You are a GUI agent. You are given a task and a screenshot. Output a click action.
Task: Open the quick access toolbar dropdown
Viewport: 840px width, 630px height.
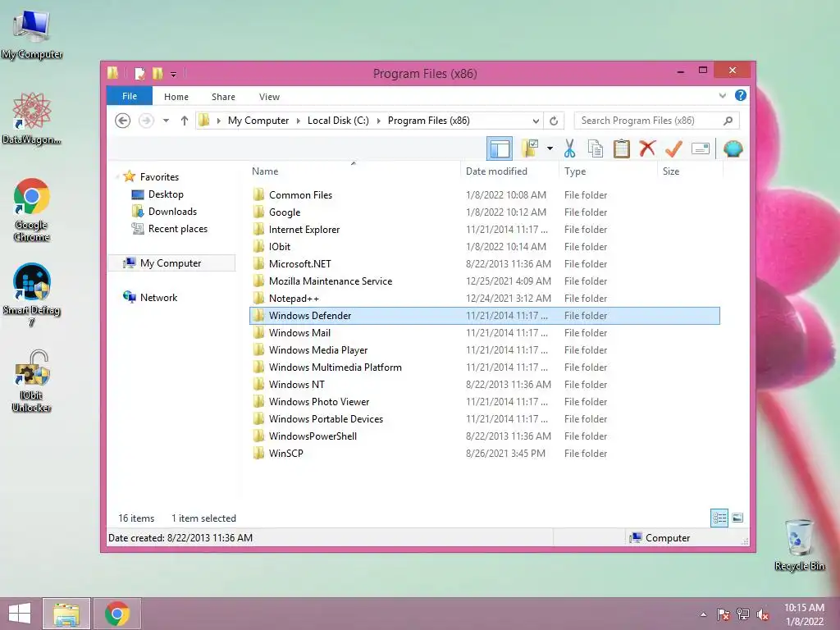[x=174, y=74]
